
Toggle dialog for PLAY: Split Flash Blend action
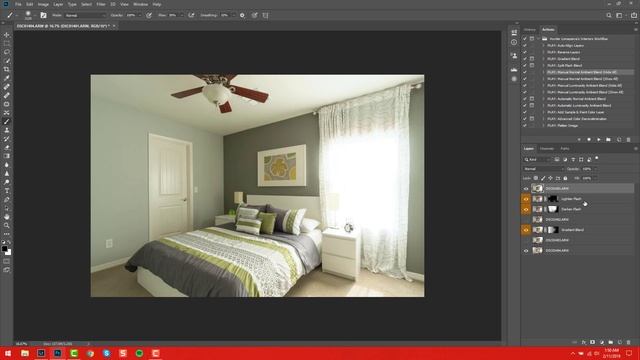click(532, 65)
